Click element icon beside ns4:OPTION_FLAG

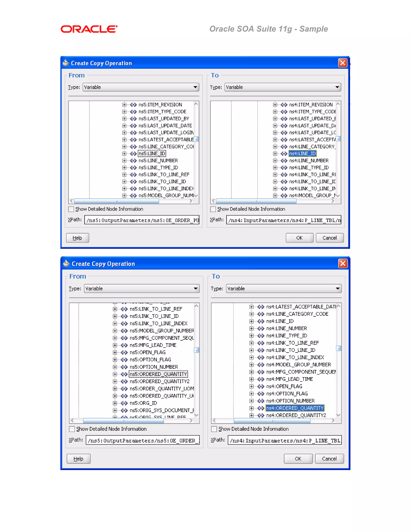point(261,394)
